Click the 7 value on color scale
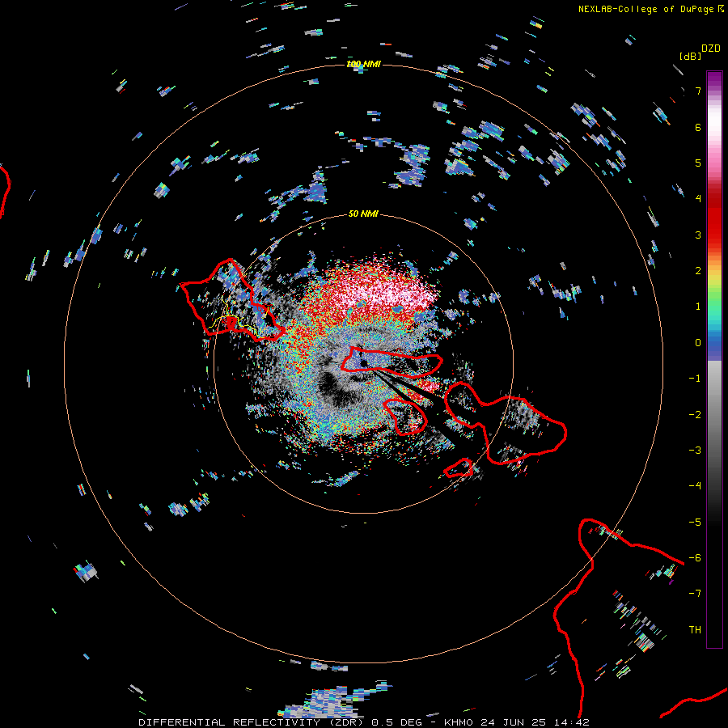This screenshot has height=728, width=728. (698, 91)
